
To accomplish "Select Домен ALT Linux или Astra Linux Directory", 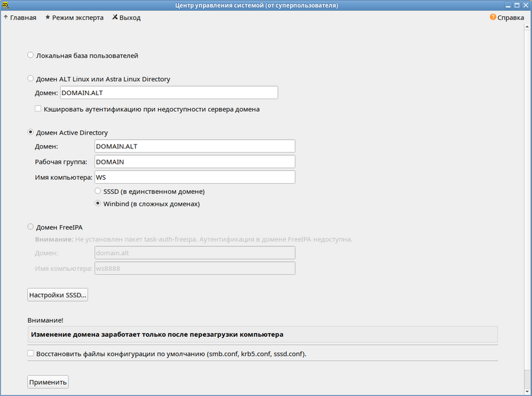I will coord(31,79).
